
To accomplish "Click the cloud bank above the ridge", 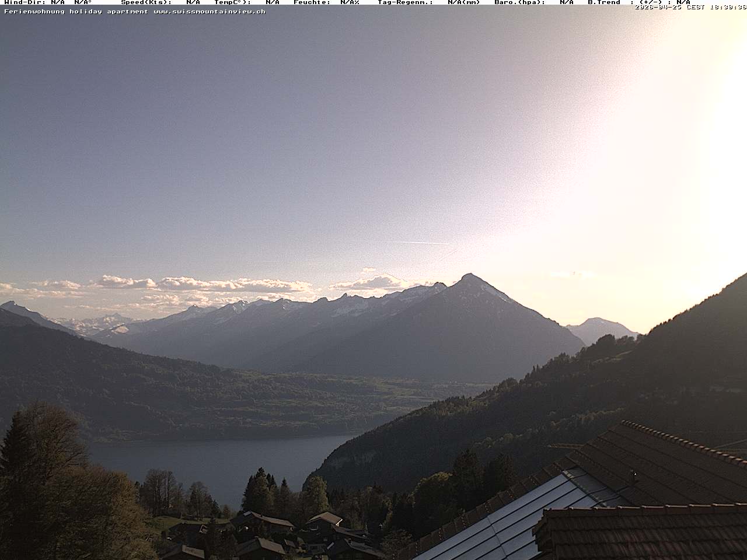I will coord(204,285).
